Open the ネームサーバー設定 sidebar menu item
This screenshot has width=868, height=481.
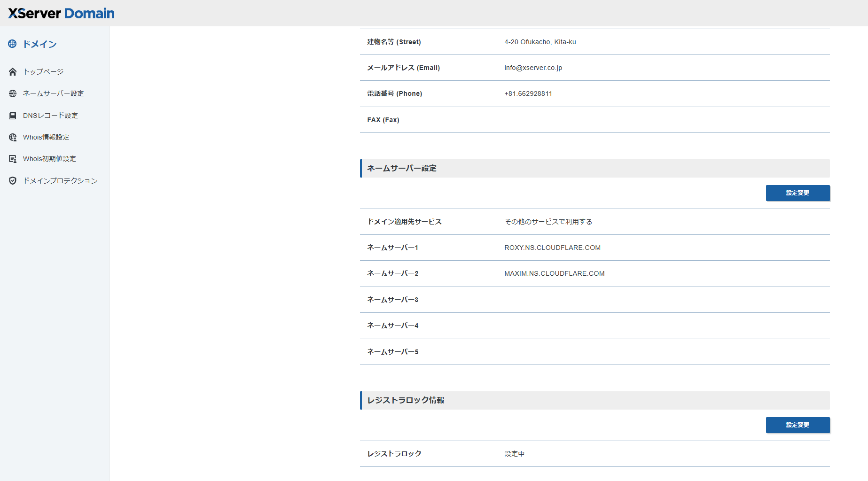click(53, 93)
